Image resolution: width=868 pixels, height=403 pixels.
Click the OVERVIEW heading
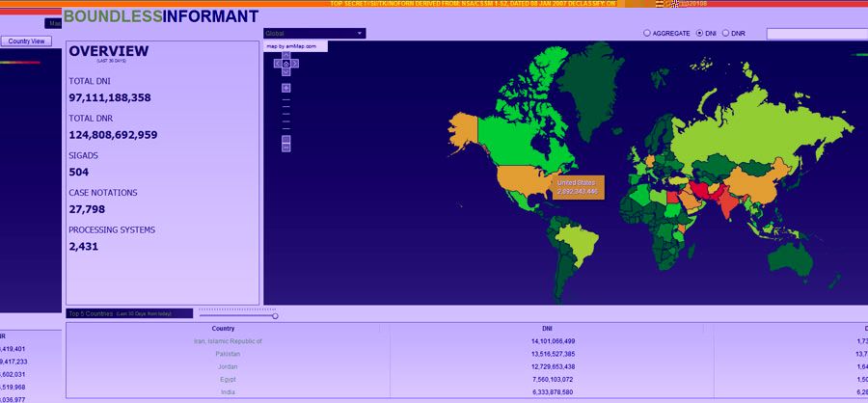108,51
